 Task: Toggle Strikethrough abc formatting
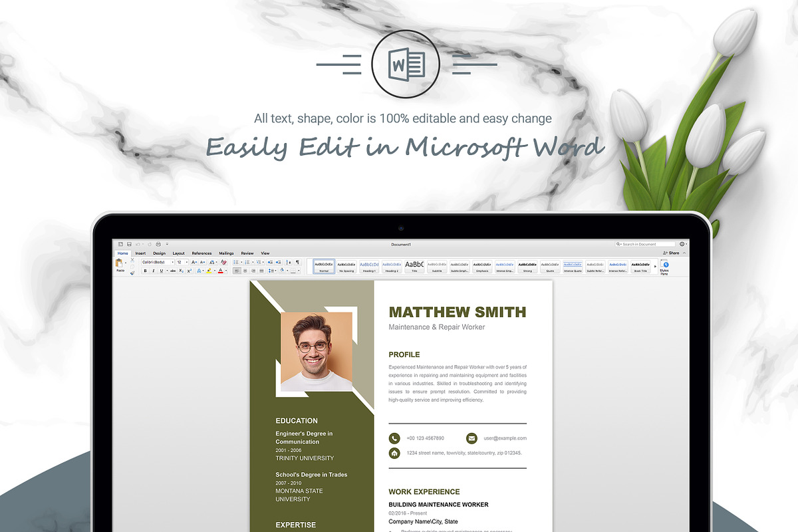point(173,271)
